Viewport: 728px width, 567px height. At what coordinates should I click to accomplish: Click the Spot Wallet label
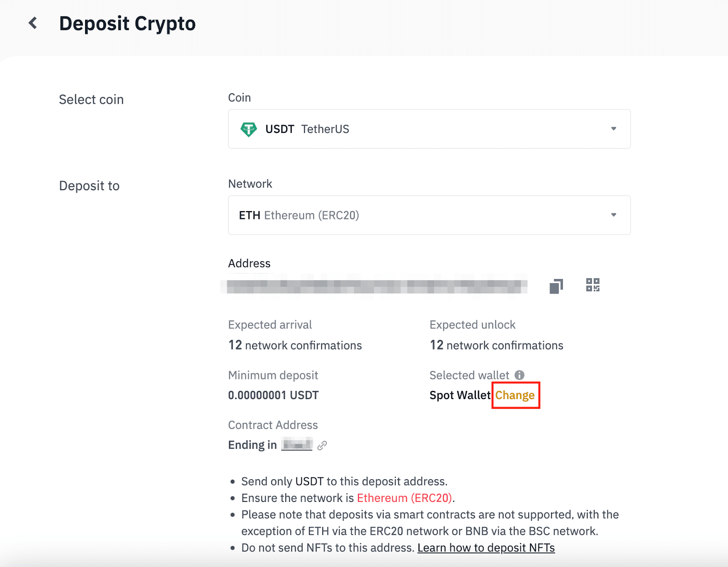click(x=460, y=395)
